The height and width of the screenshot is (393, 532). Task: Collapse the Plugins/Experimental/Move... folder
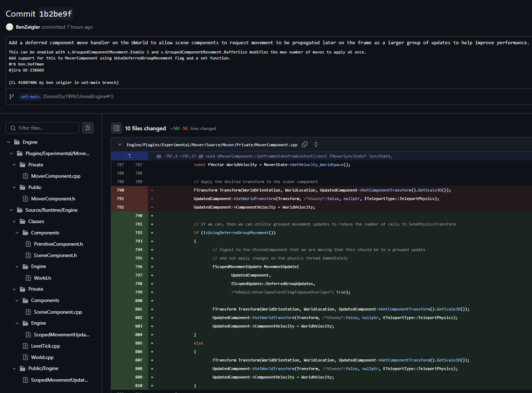pyautogui.click(x=12, y=153)
